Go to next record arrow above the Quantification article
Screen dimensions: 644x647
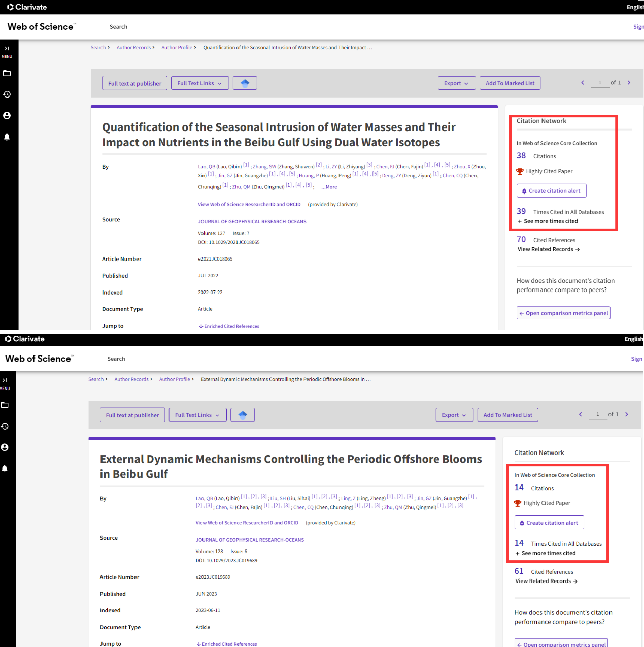pos(629,83)
